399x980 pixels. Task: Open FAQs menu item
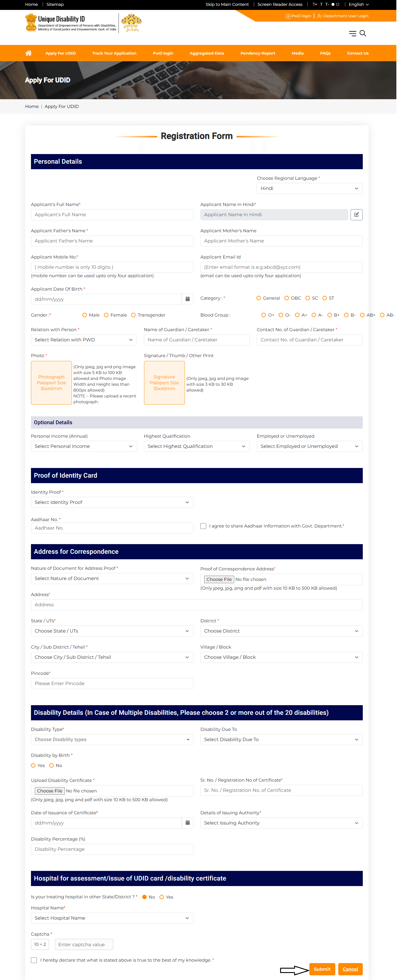tap(325, 53)
